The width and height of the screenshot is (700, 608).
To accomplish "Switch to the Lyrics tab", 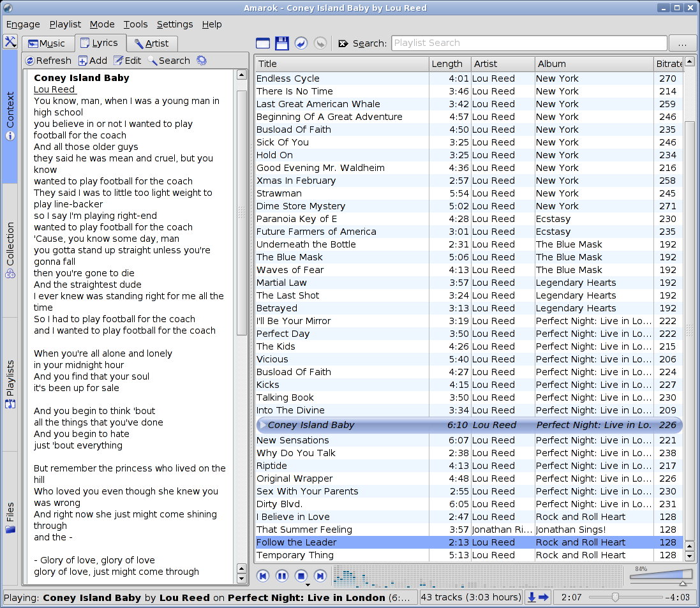I will 100,43.
